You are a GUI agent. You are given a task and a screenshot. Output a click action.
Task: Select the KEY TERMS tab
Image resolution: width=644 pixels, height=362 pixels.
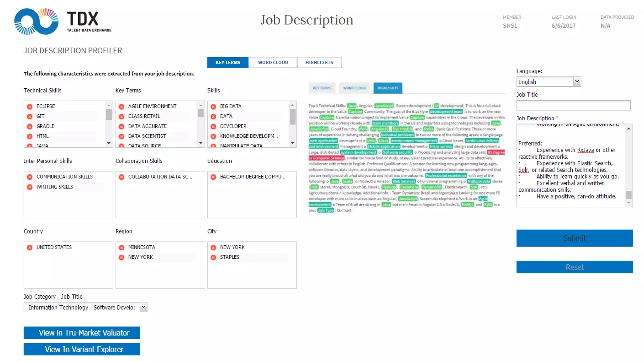(228, 63)
